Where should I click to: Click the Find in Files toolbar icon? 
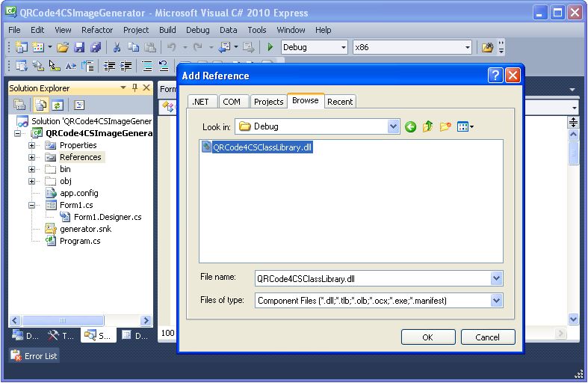point(487,47)
